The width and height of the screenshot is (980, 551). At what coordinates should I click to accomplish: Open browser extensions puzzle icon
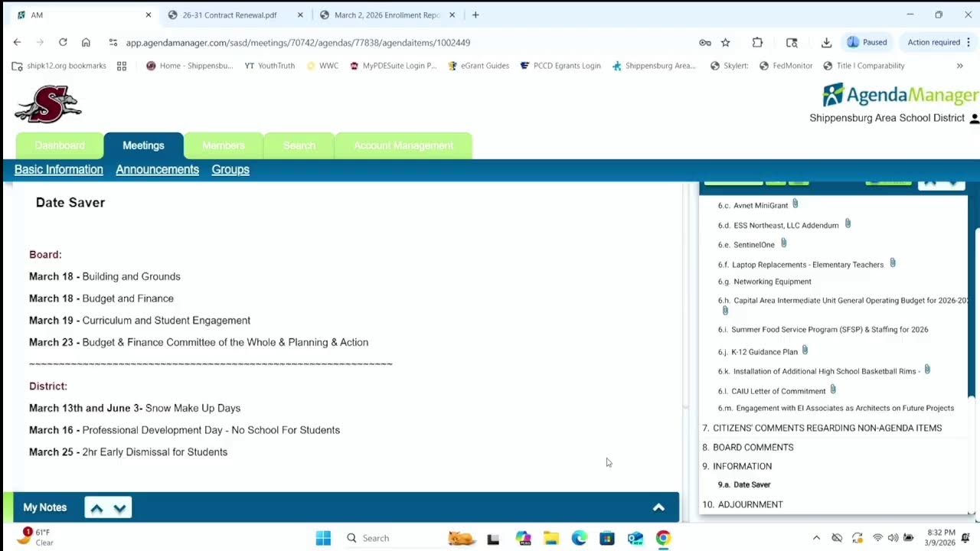pos(757,43)
